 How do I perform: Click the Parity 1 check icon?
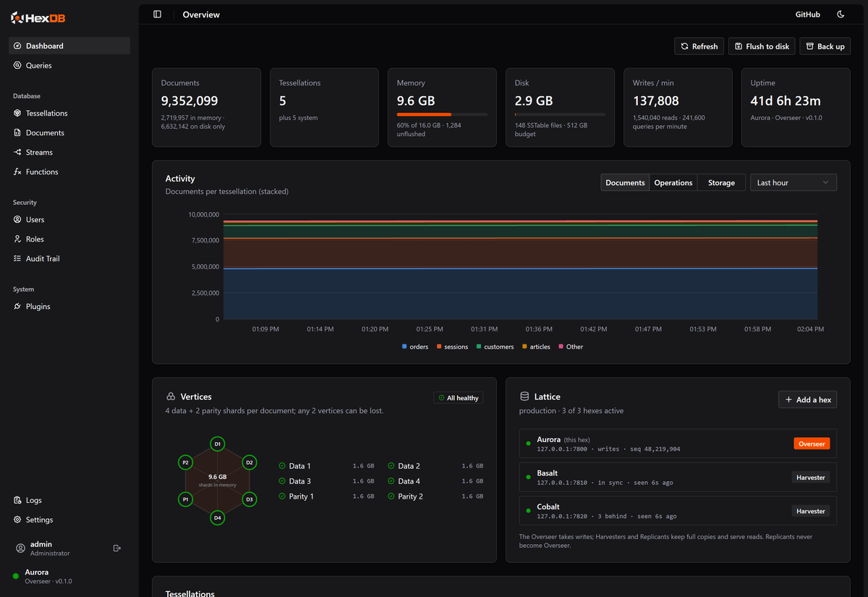(282, 496)
